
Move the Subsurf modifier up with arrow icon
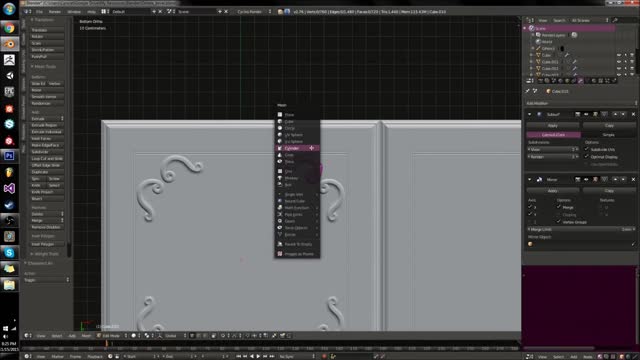click(616, 114)
